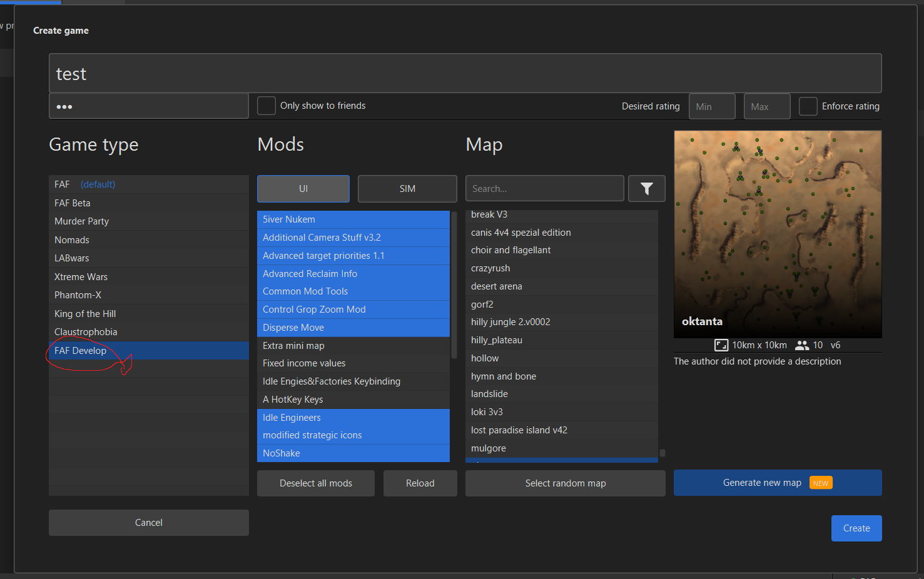Select FAF (default) game type
The image size is (924, 579).
click(149, 184)
